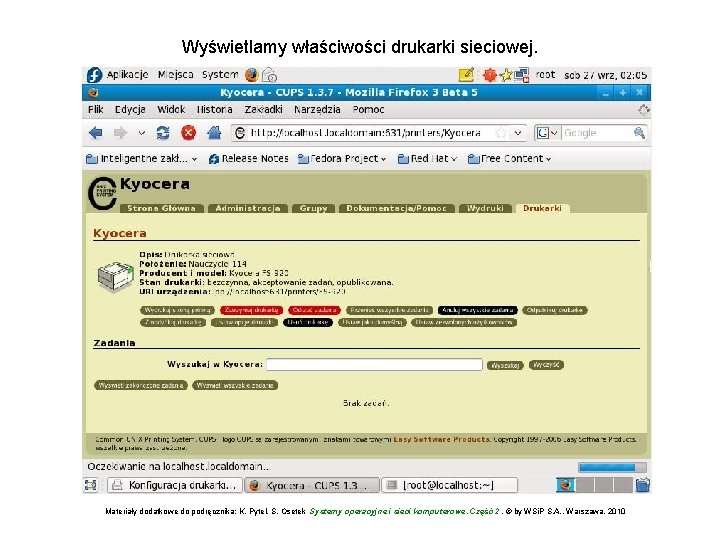The height and width of the screenshot is (540, 720).
Task: Expand the address bar URL dropdown
Action: tap(518, 133)
